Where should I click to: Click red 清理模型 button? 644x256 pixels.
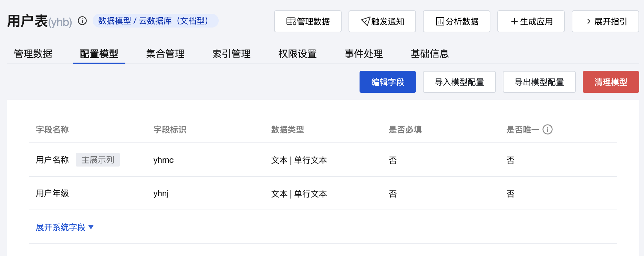pos(611,82)
